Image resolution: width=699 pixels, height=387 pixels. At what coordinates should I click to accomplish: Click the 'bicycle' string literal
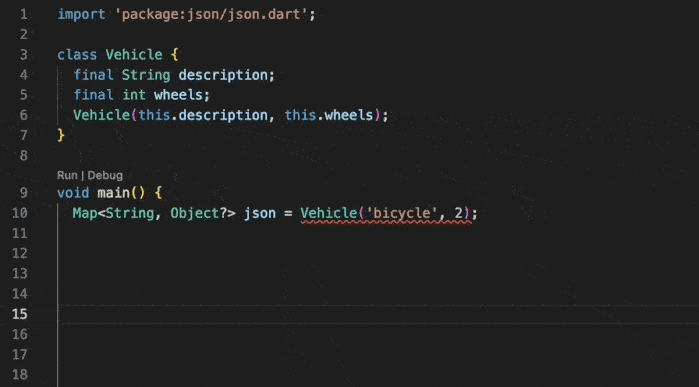click(x=398, y=213)
